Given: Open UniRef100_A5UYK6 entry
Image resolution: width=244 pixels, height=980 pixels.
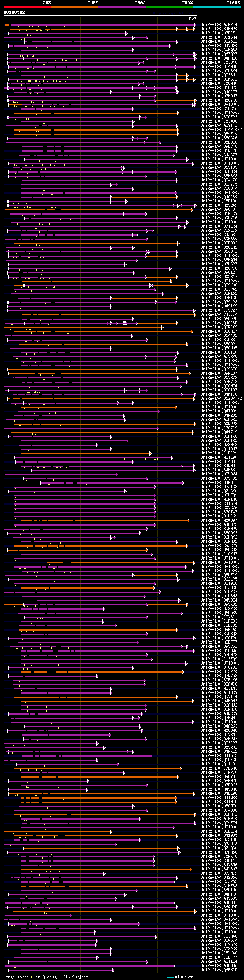Looking at the screenshot, I should (219, 100).
